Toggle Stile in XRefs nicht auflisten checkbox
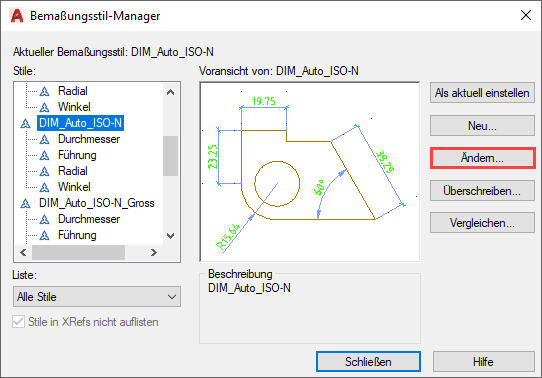This screenshot has width=542, height=378. [18, 322]
